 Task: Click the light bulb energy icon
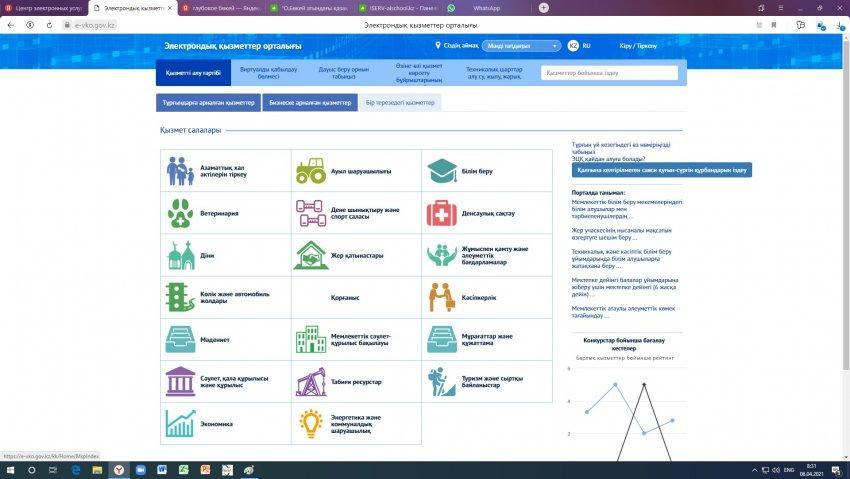coord(311,424)
